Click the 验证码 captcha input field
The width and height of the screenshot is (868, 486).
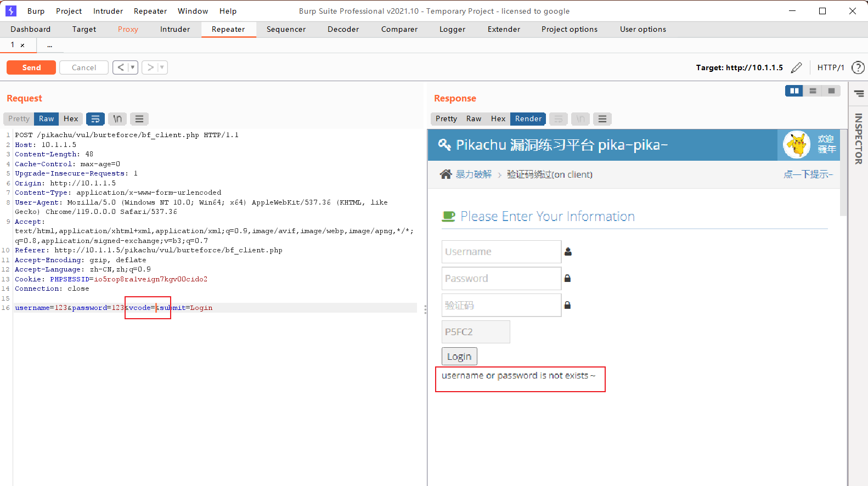501,305
